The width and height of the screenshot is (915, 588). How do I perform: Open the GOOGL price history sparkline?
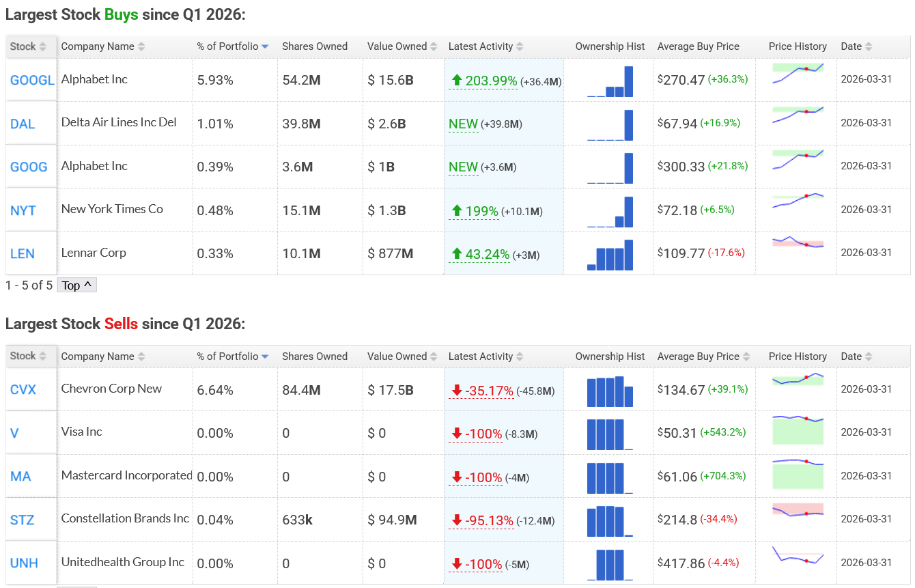(798, 73)
